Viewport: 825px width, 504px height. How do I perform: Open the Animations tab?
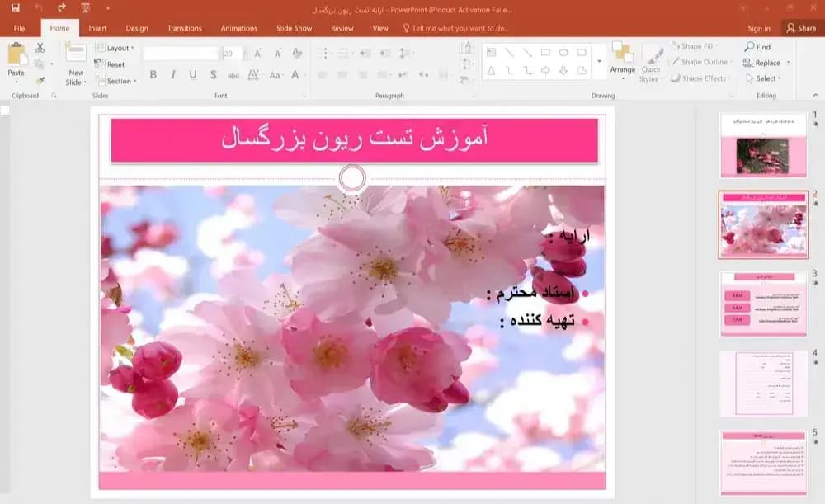pyautogui.click(x=239, y=28)
